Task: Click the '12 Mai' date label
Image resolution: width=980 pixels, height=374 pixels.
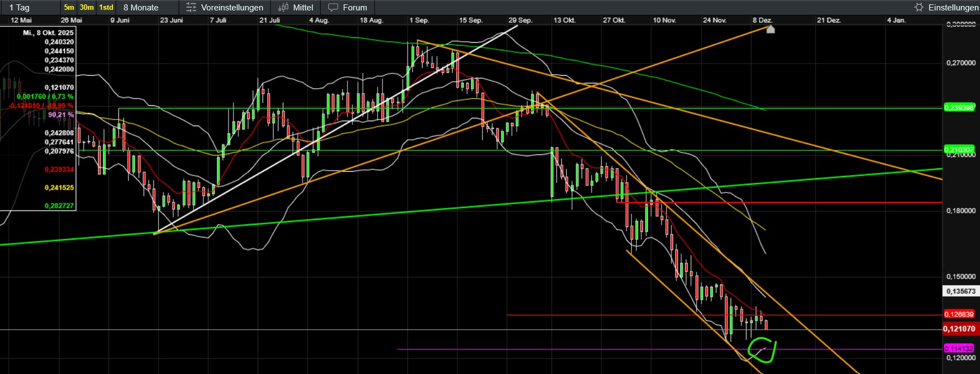Action: [x=21, y=20]
